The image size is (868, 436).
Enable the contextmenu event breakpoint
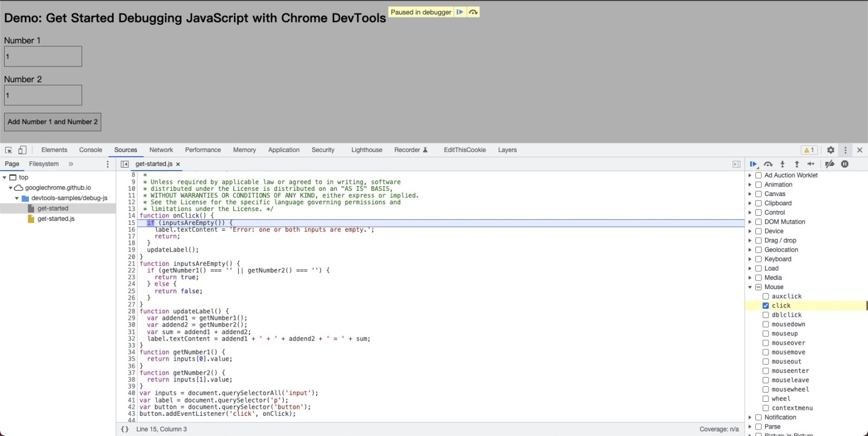click(x=766, y=408)
